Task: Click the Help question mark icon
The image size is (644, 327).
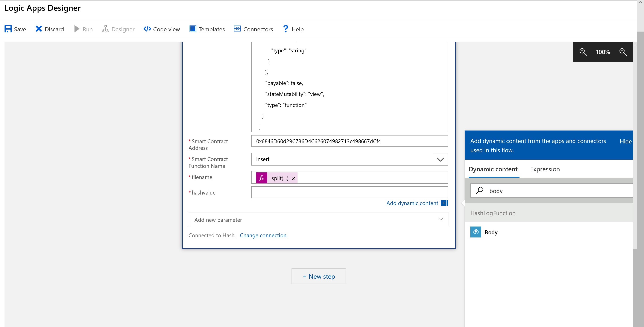Action: pos(286,29)
